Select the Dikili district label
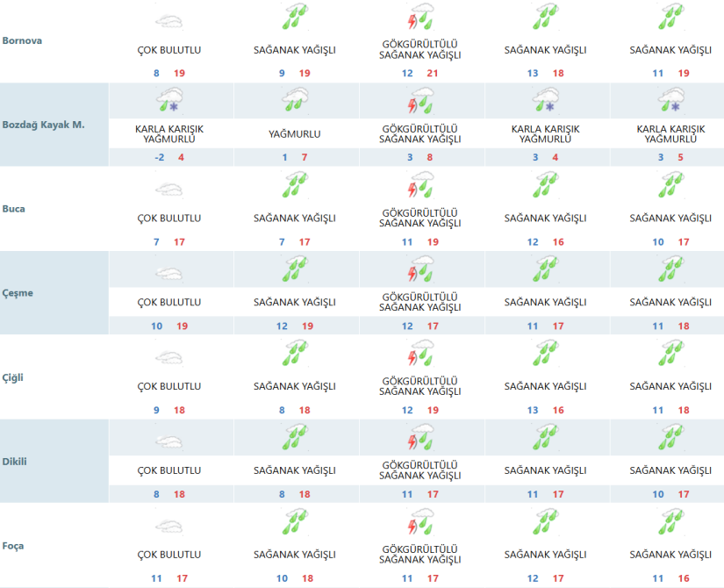The width and height of the screenshot is (724, 588). coord(16,462)
